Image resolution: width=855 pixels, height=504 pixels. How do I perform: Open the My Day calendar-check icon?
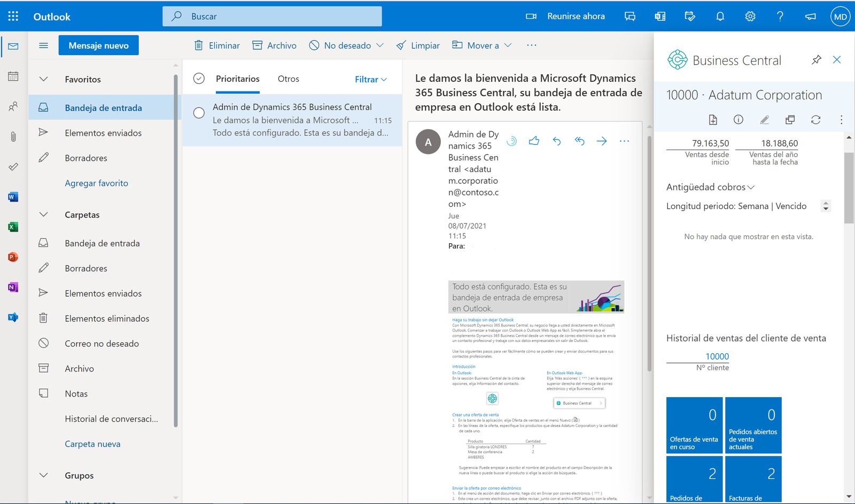tap(690, 16)
